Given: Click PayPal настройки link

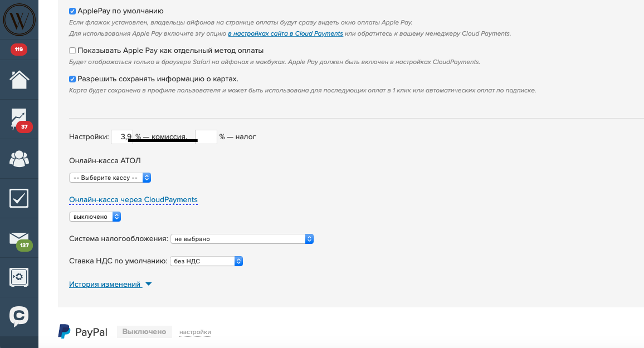Looking at the screenshot, I should pos(195,332).
